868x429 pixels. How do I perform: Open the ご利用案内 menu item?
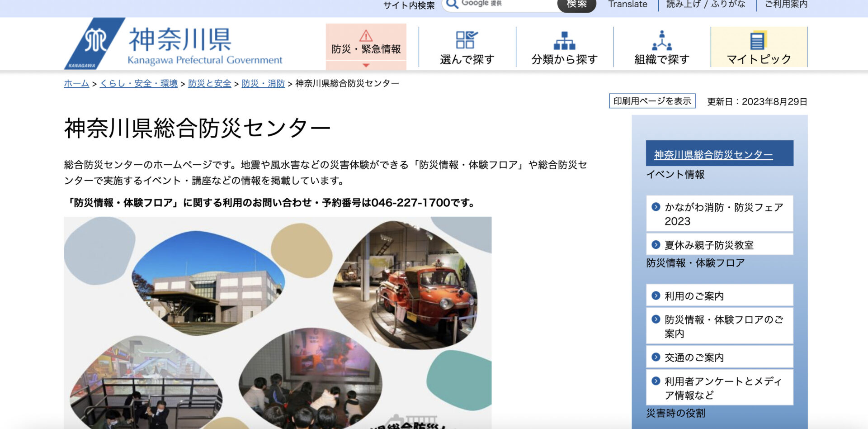[786, 5]
